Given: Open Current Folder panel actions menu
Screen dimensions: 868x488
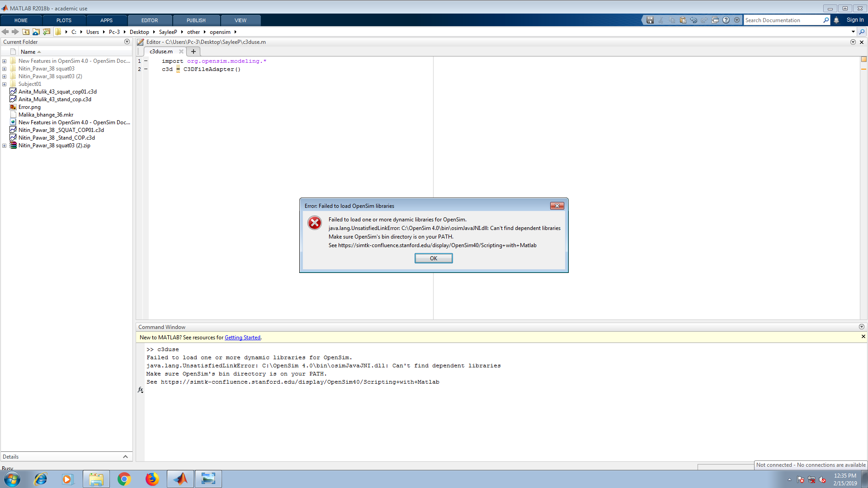Looking at the screenshot, I should tap(127, 42).
